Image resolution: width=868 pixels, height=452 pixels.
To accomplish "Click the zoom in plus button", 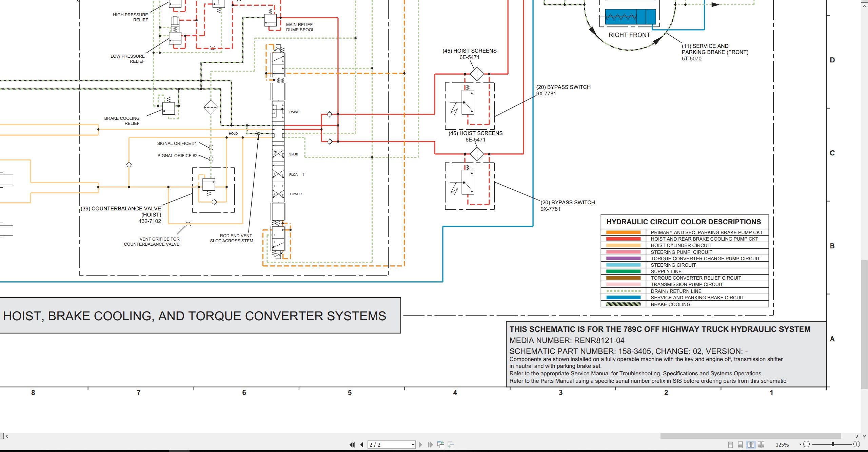I will click(856, 444).
